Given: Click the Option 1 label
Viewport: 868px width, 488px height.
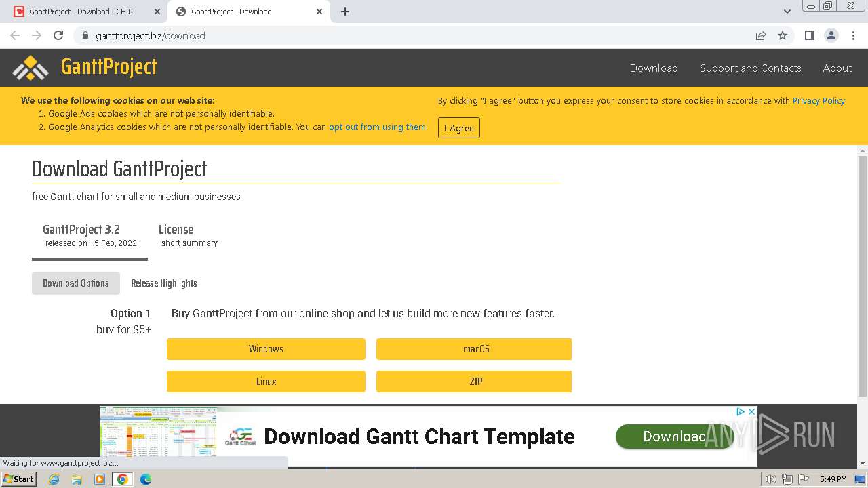Looking at the screenshot, I should click(x=130, y=313).
